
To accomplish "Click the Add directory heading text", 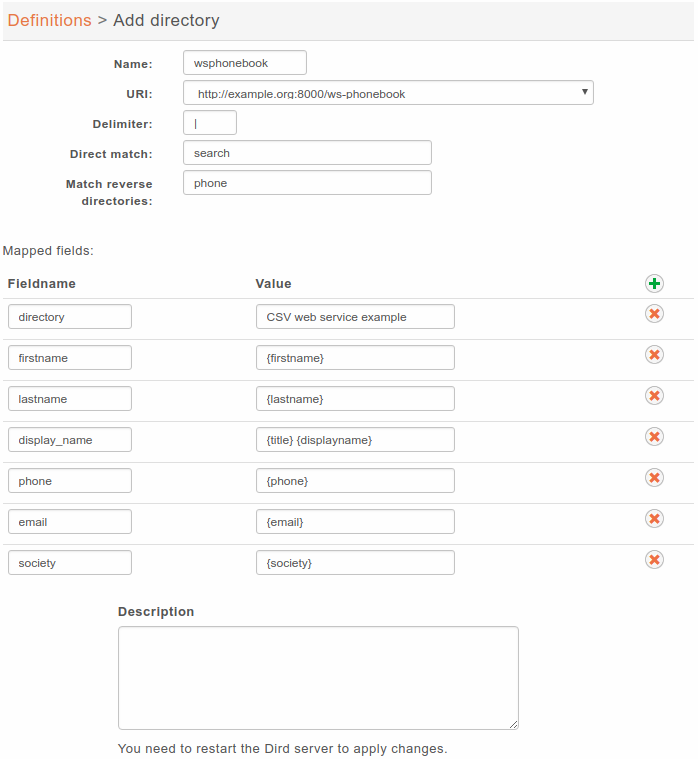I will point(166,20).
